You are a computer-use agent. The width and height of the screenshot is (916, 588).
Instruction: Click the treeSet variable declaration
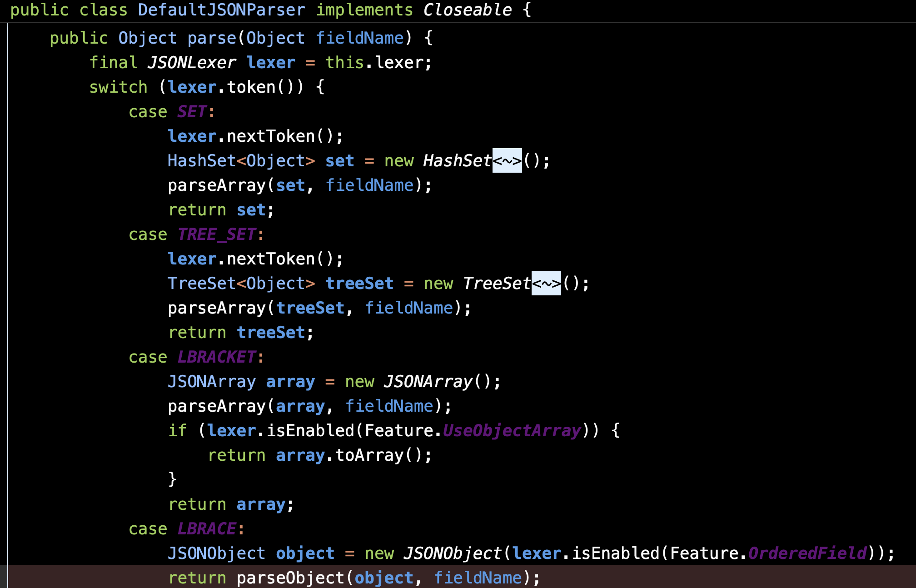pos(359,284)
